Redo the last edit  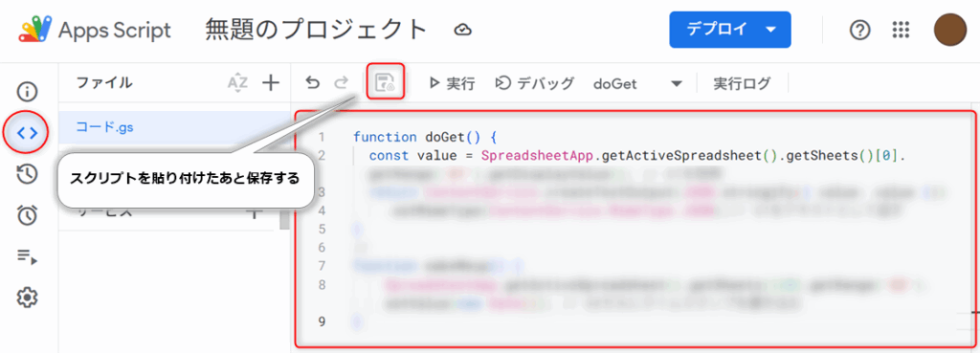342,82
